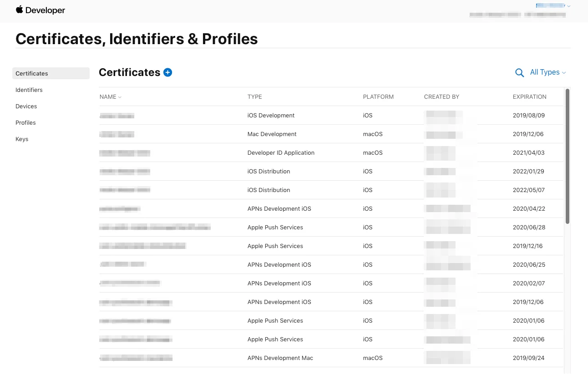Sort by the NAME column chevron
The height and width of the screenshot is (380, 588).
pos(120,97)
